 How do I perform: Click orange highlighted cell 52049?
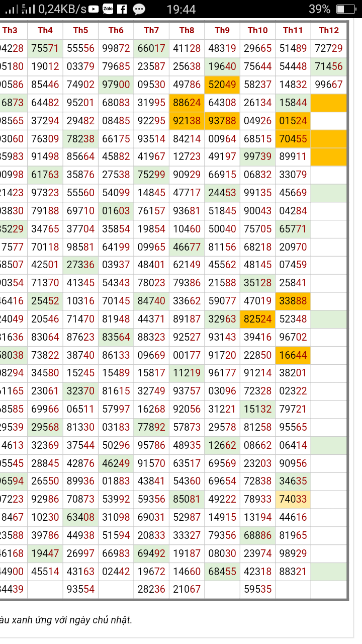click(x=222, y=85)
